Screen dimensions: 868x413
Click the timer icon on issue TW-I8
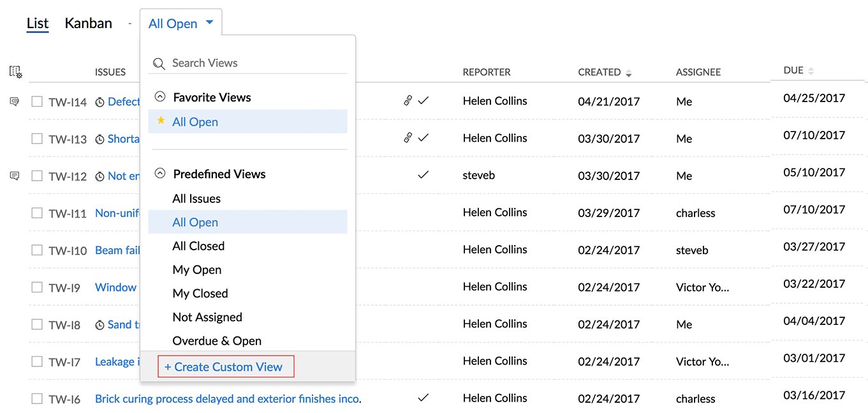[99, 325]
